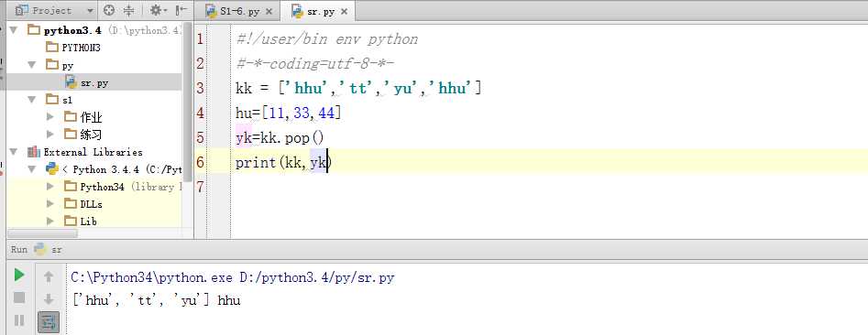The image size is (868, 335).
Task: Select the PYTHON3 folder
Action: [x=81, y=48]
